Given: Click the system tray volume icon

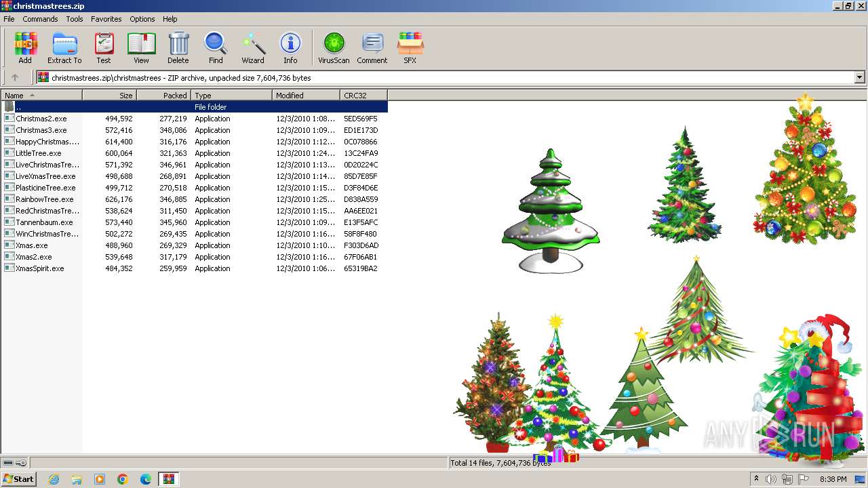Looking at the screenshot, I should point(771,479).
